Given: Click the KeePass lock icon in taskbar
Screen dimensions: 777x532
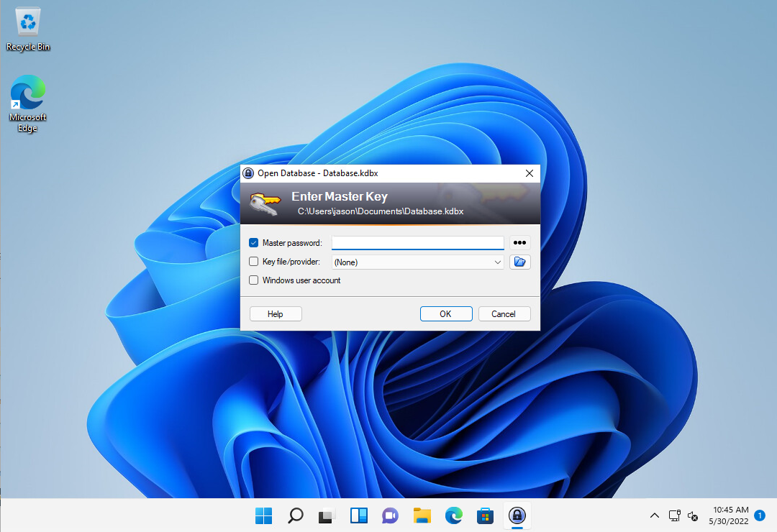Looking at the screenshot, I should [516, 515].
